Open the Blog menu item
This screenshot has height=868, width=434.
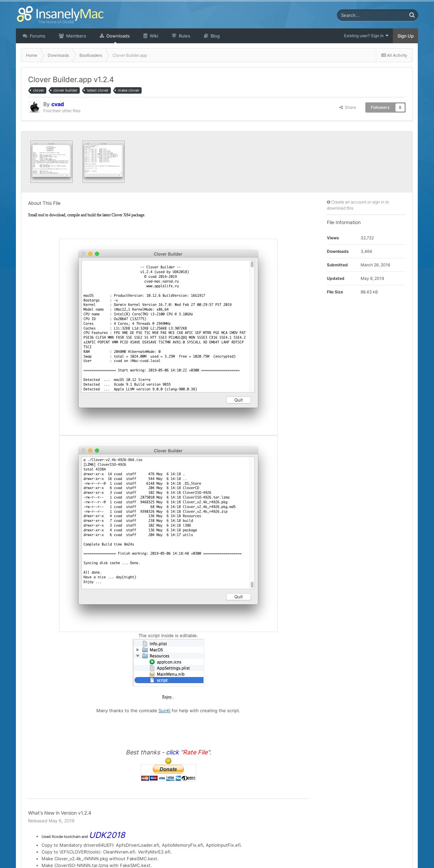point(212,36)
